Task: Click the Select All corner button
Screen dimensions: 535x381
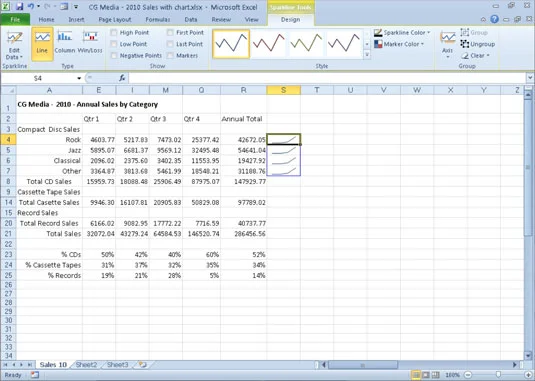Action: (x=8, y=90)
